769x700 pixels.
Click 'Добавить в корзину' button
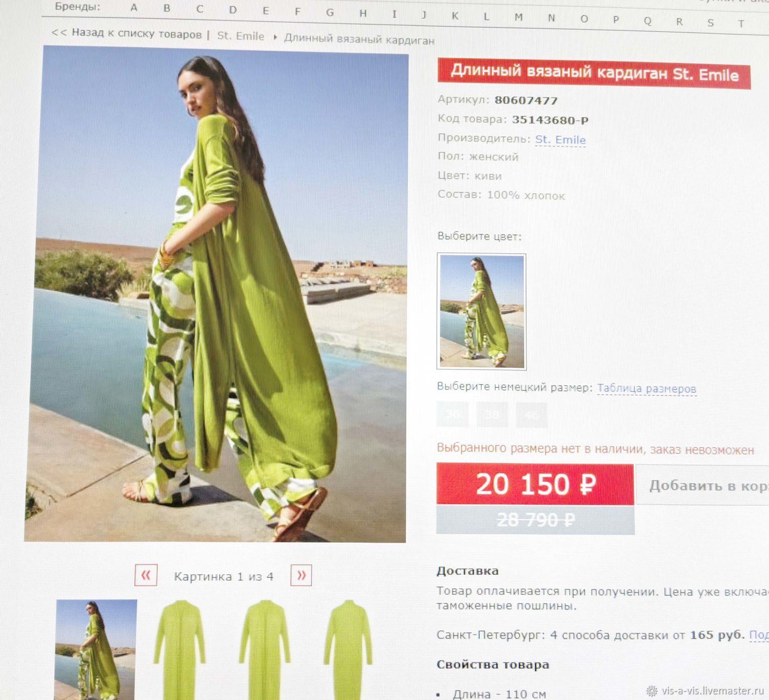pyautogui.click(x=702, y=485)
